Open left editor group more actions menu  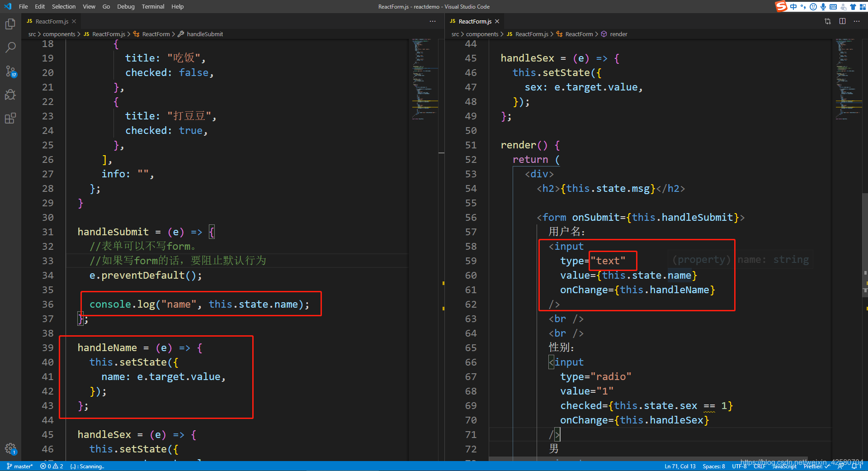coord(433,21)
